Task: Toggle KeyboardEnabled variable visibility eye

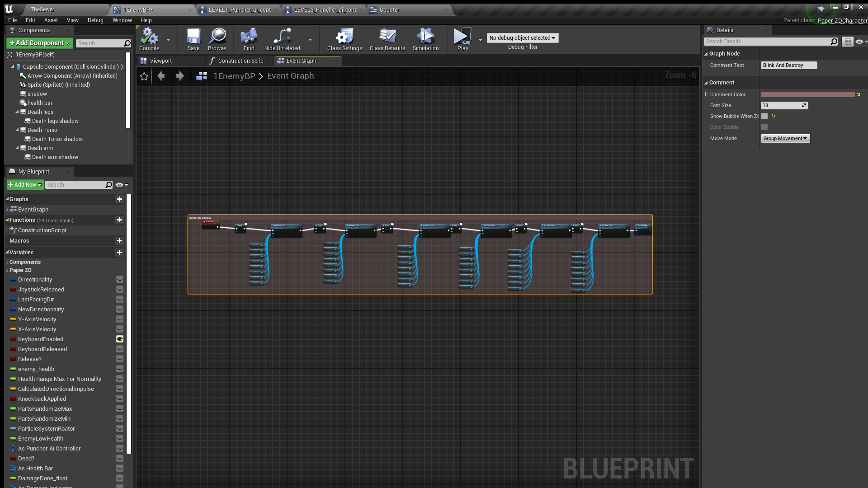Action: point(120,339)
